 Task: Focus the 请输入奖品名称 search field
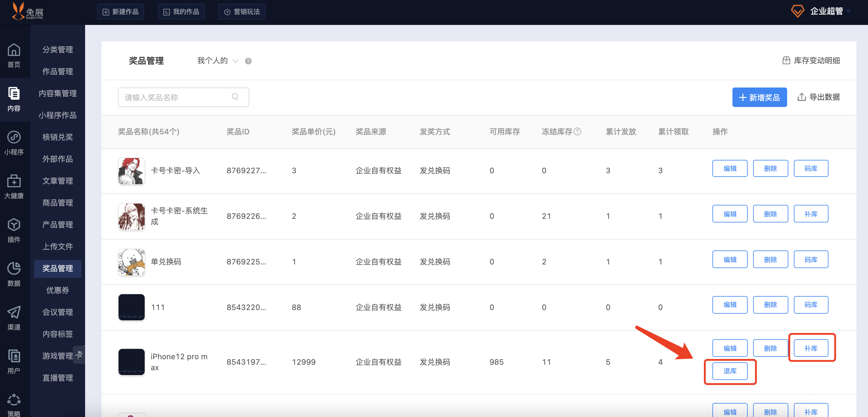tap(183, 98)
